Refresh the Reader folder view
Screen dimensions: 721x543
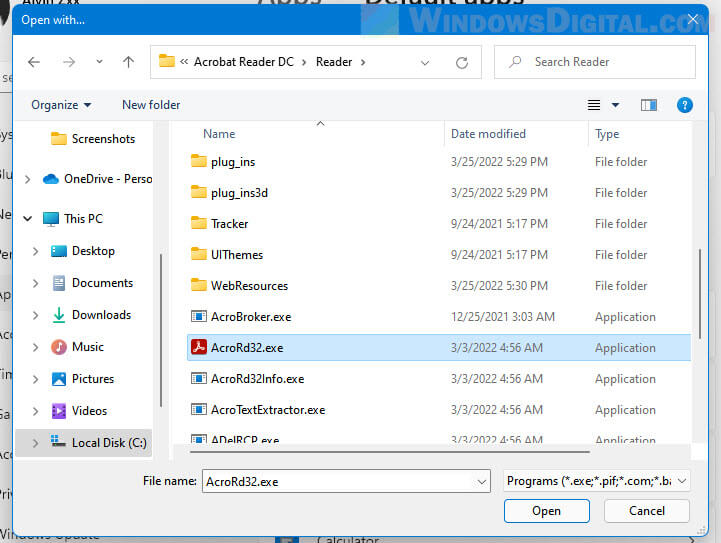point(462,62)
